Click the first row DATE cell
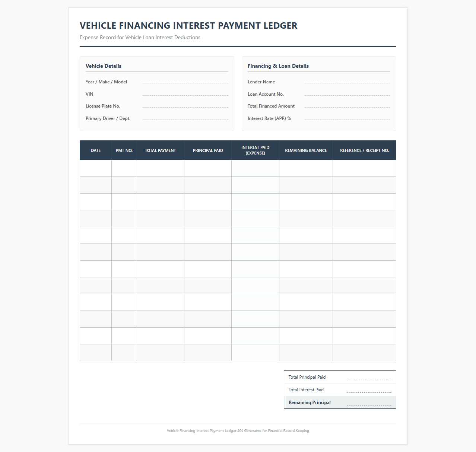Screen dimensions: 476x452 click(x=96, y=168)
